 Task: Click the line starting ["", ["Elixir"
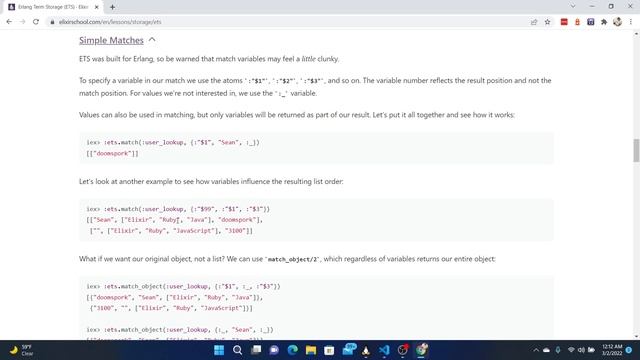tap(171, 231)
